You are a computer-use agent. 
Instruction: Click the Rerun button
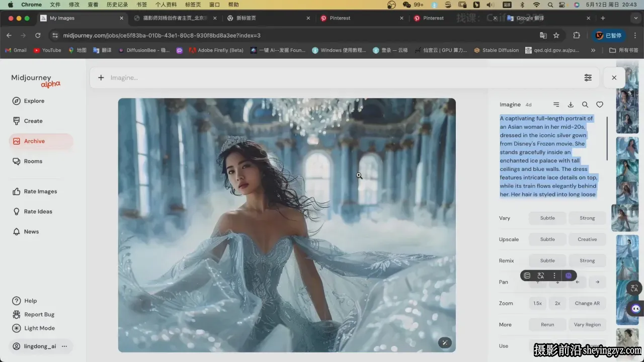[x=547, y=325]
